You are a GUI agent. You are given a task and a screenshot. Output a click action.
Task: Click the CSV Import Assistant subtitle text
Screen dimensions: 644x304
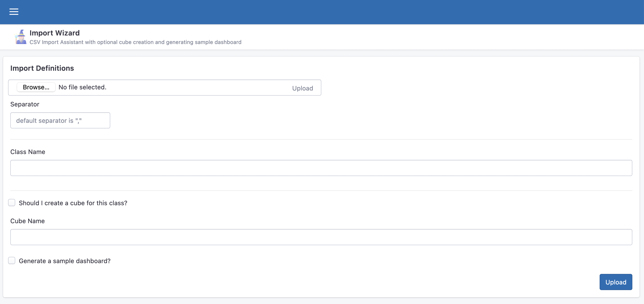[x=135, y=42]
